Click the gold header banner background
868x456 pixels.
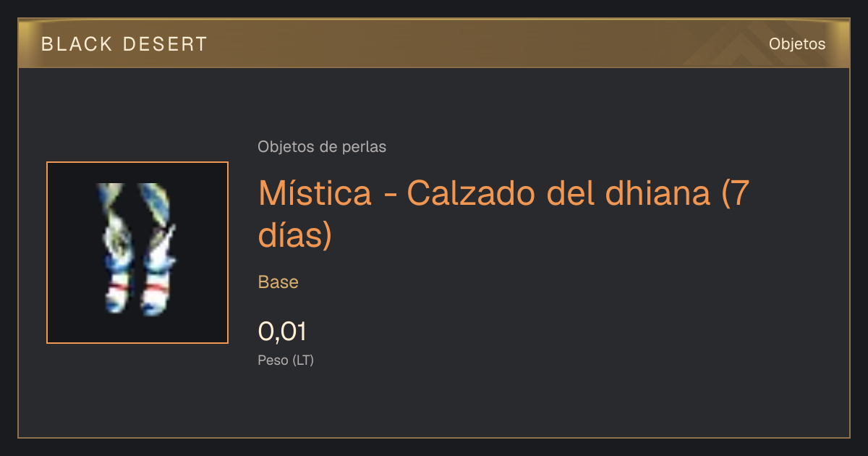[434, 43]
